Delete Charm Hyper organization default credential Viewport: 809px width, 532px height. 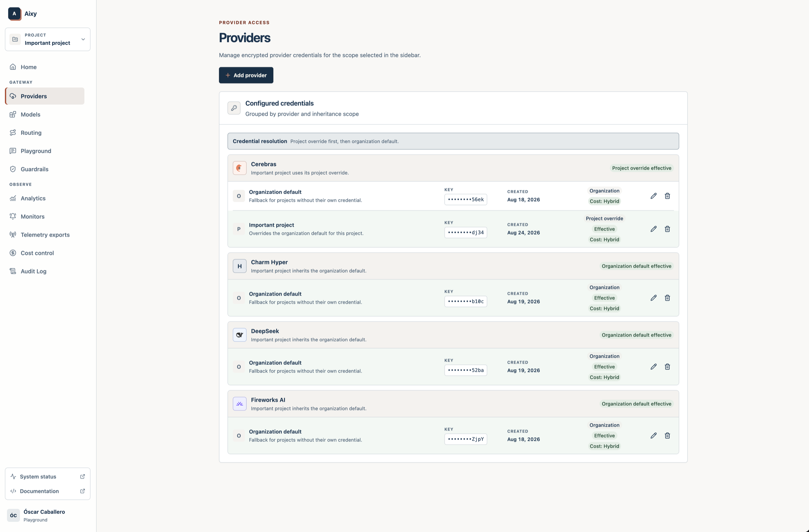[667, 298]
